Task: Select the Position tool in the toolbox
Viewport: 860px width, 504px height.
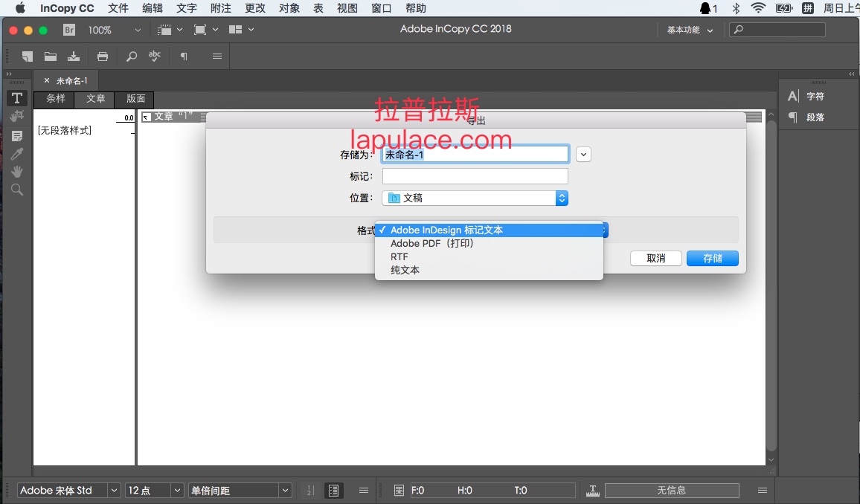Action: point(17,116)
